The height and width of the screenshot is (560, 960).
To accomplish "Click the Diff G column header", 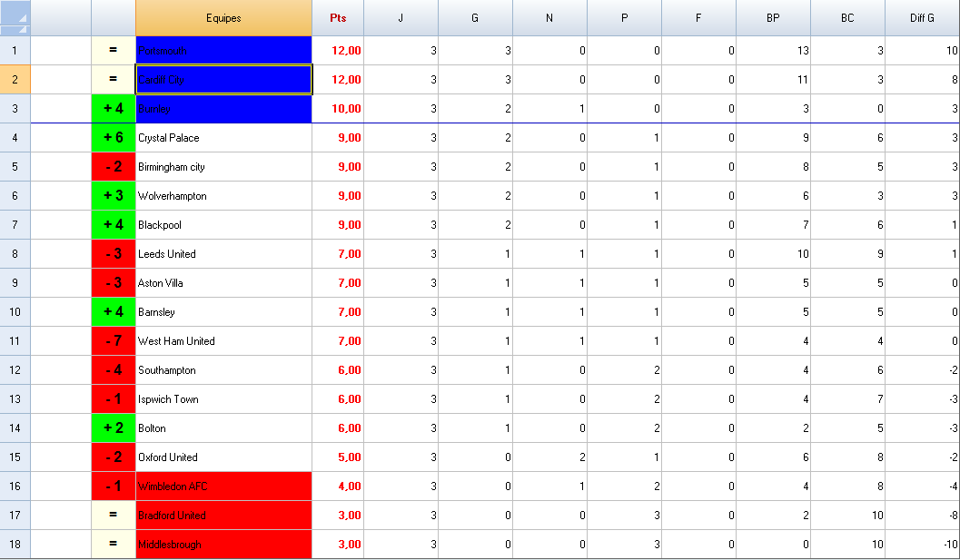I will tap(922, 18).
